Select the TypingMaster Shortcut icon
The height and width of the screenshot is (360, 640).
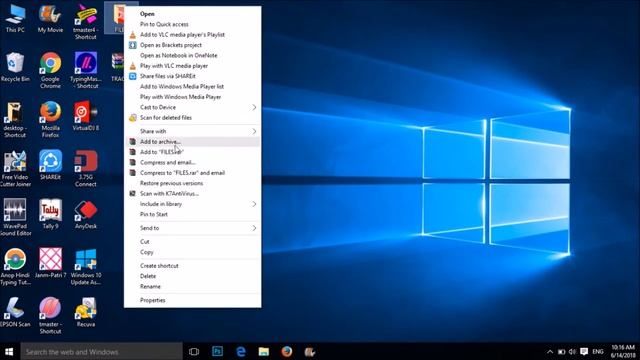(85, 71)
